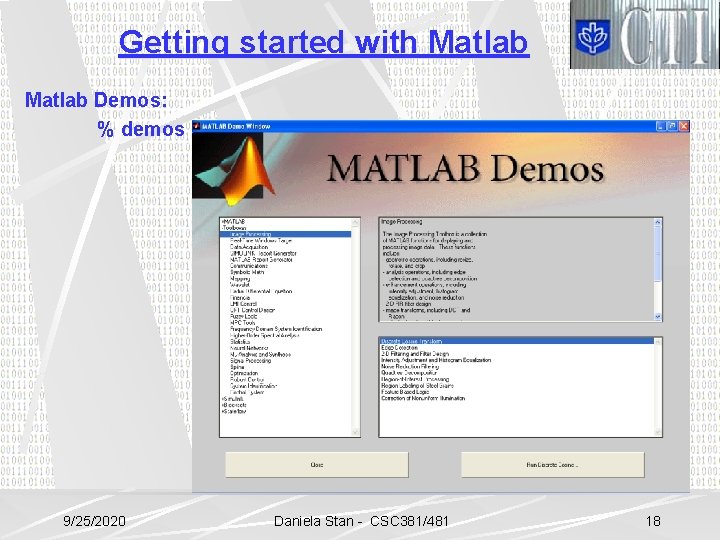Choose the Discrete Cosine Transform demo

tap(517, 341)
